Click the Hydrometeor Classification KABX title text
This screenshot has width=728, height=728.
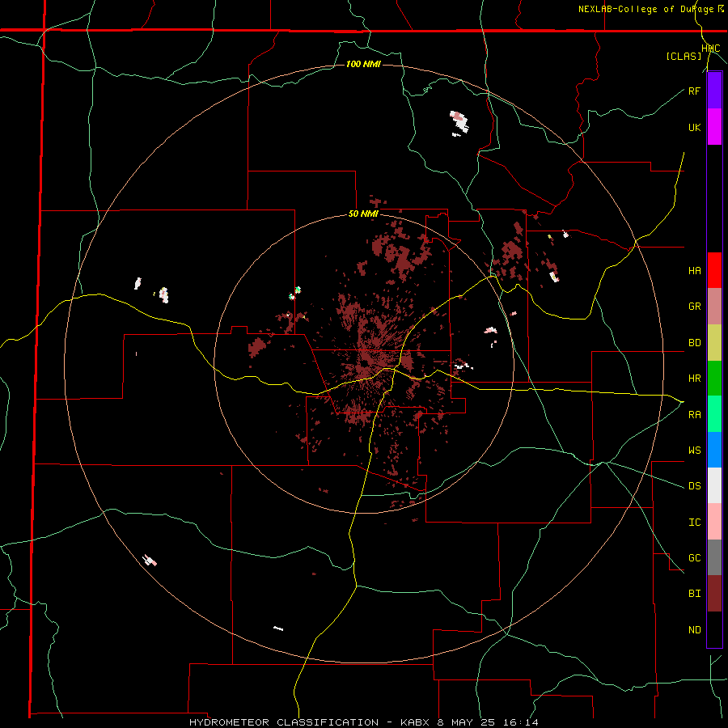(363, 722)
